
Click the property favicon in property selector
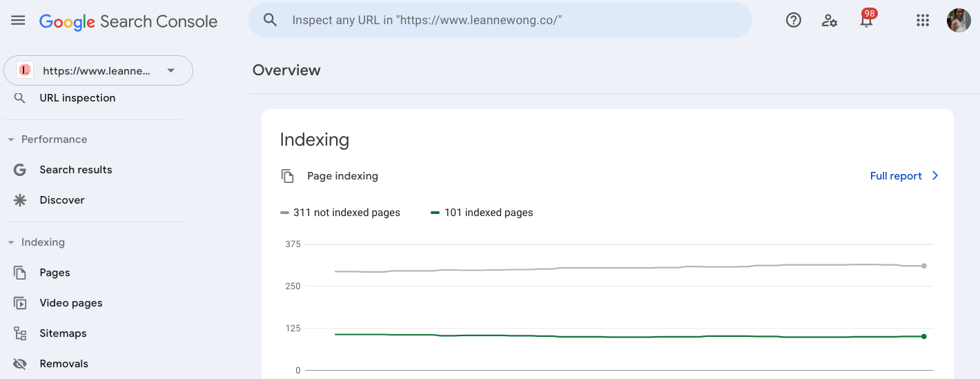[25, 70]
